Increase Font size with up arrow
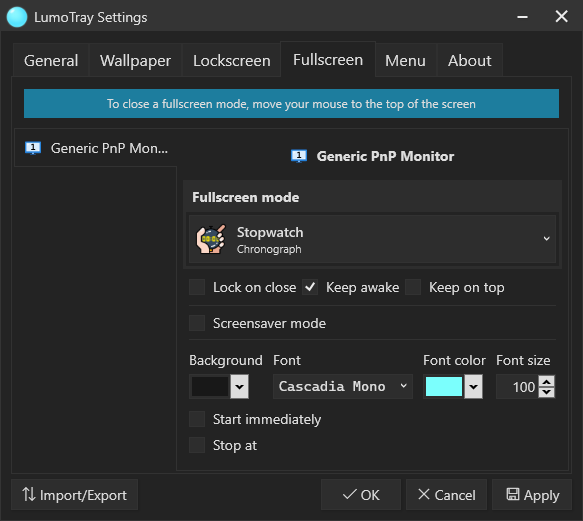 [547, 381]
